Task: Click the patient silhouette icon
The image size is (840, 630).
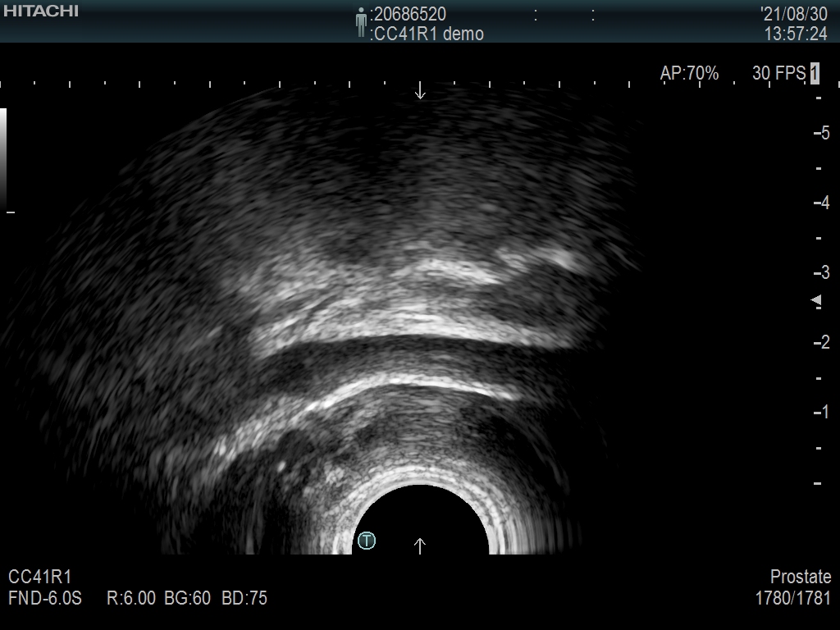Action: pos(361,23)
